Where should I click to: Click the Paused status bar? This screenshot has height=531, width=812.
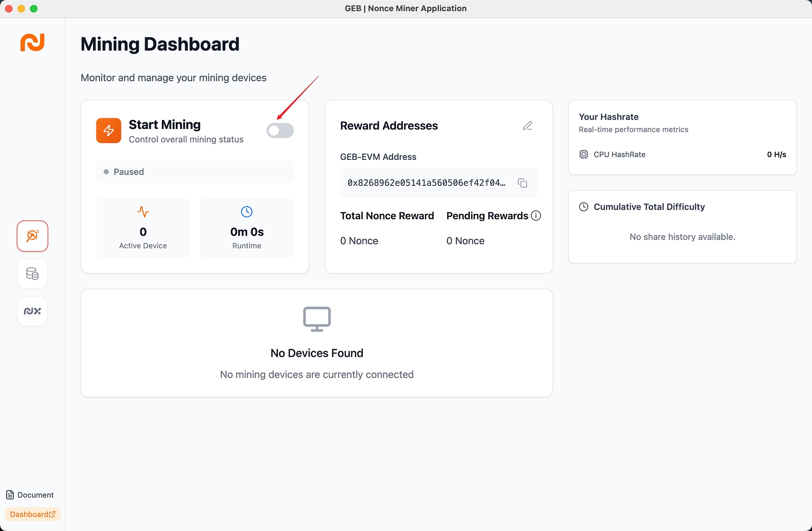pos(195,172)
